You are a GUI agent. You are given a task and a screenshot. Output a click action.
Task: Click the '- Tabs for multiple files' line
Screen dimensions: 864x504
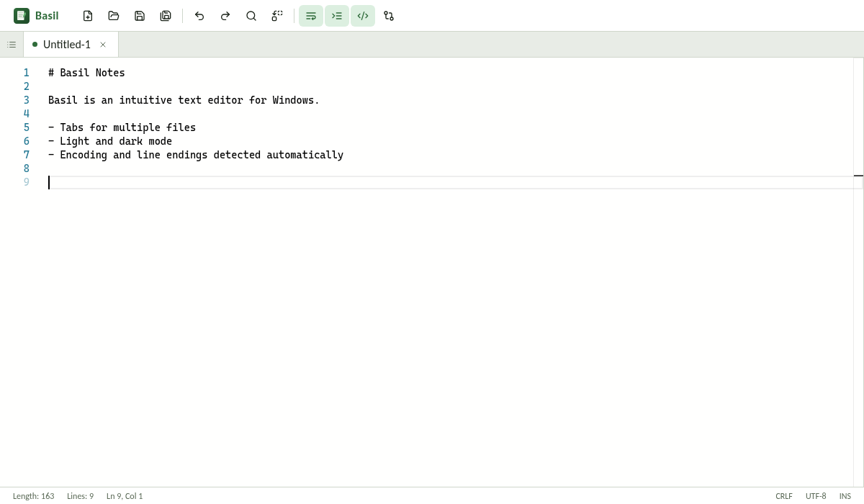[122, 127]
